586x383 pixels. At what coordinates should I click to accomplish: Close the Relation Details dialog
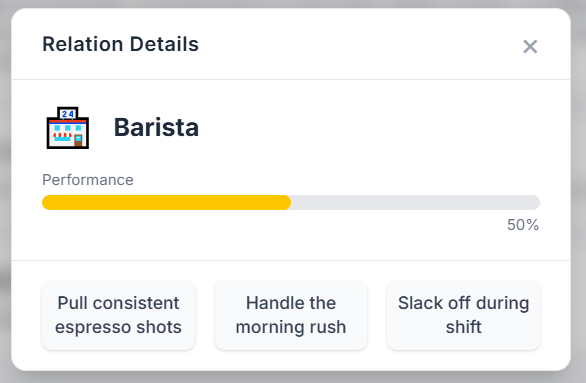530,47
